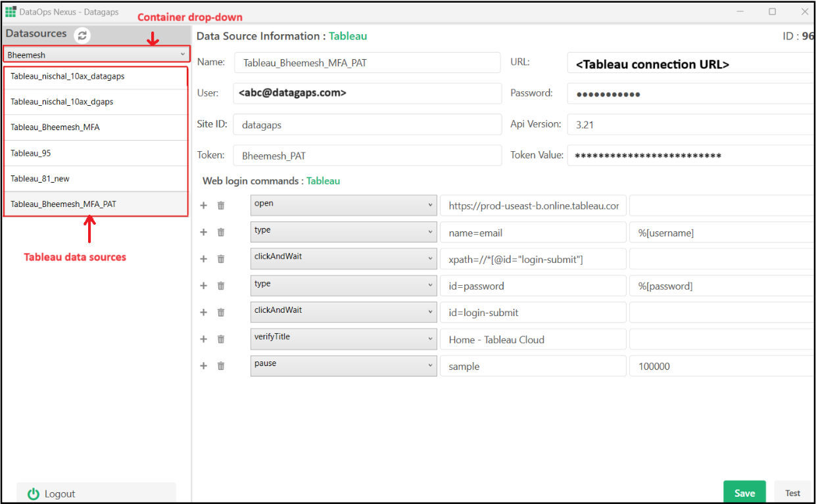Click the name=email target field

point(533,233)
